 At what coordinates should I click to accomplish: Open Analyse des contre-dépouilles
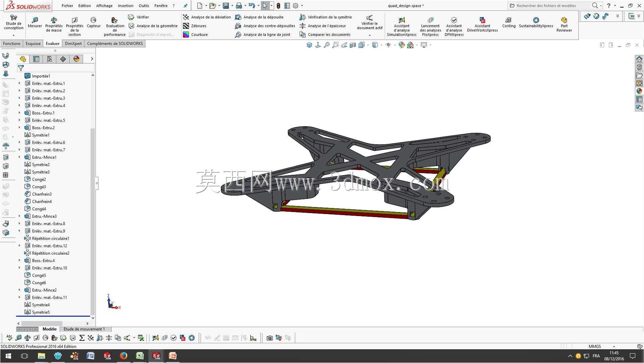coord(265,26)
